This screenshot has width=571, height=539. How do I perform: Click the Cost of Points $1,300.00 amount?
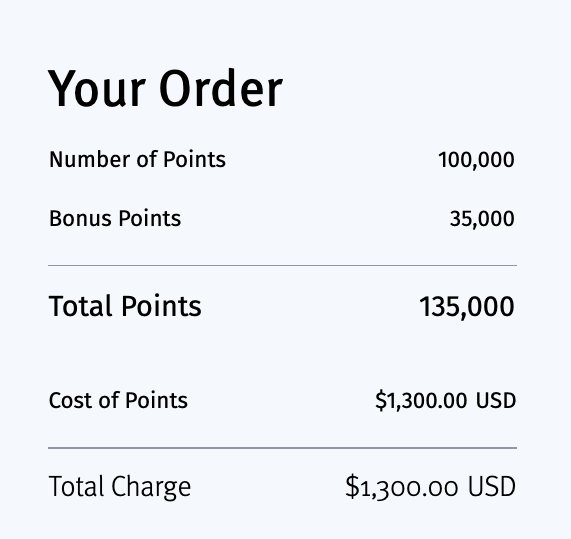(421, 400)
